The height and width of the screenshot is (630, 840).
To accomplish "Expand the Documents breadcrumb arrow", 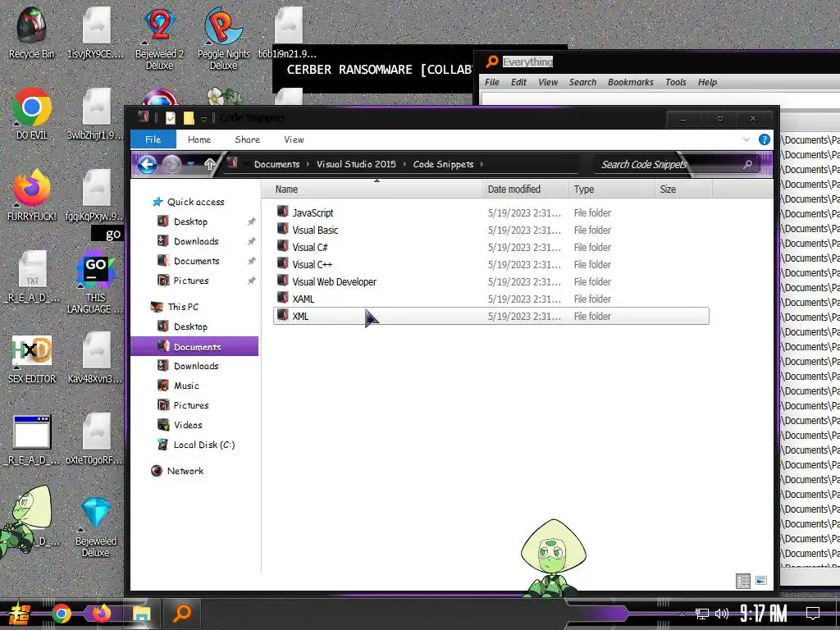I will [308, 164].
